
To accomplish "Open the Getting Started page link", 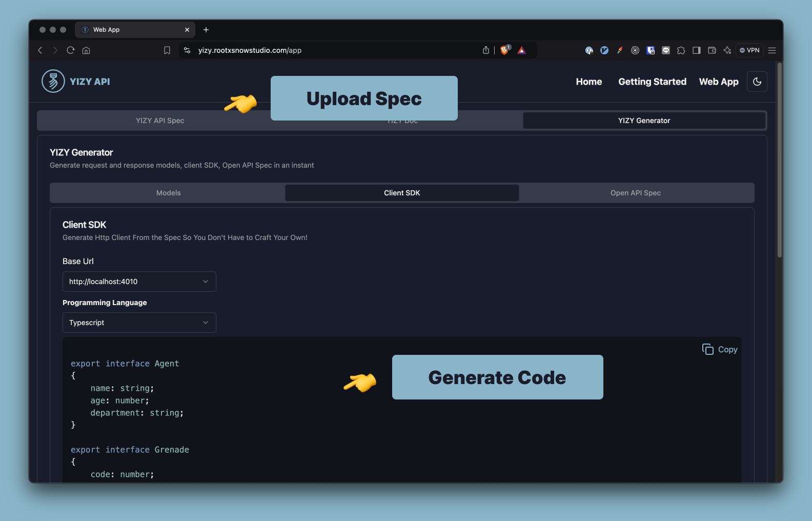I will 652,82.
